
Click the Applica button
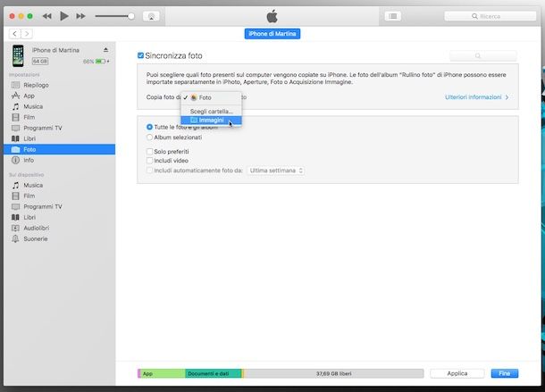(x=457, y=373)
